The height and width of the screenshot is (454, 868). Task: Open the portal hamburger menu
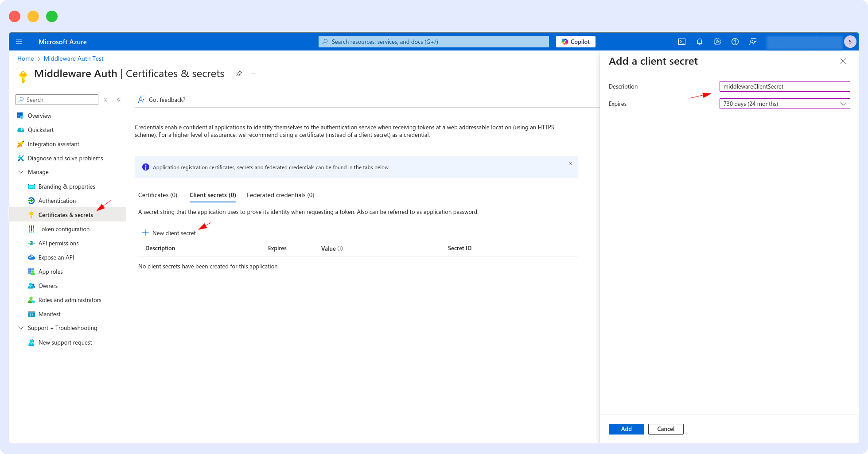click(x=19, y=42)
